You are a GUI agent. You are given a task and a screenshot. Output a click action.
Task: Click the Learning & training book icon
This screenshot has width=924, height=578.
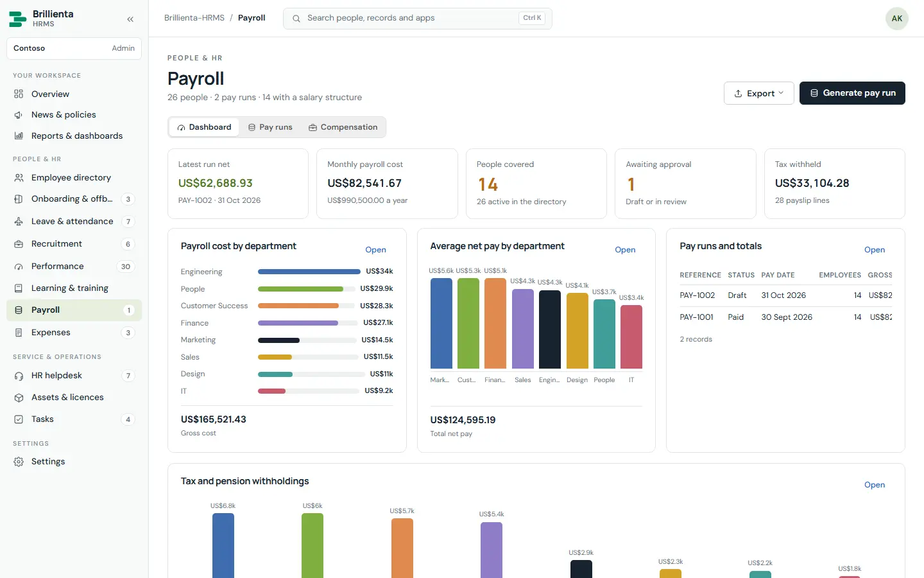point(19,288)
